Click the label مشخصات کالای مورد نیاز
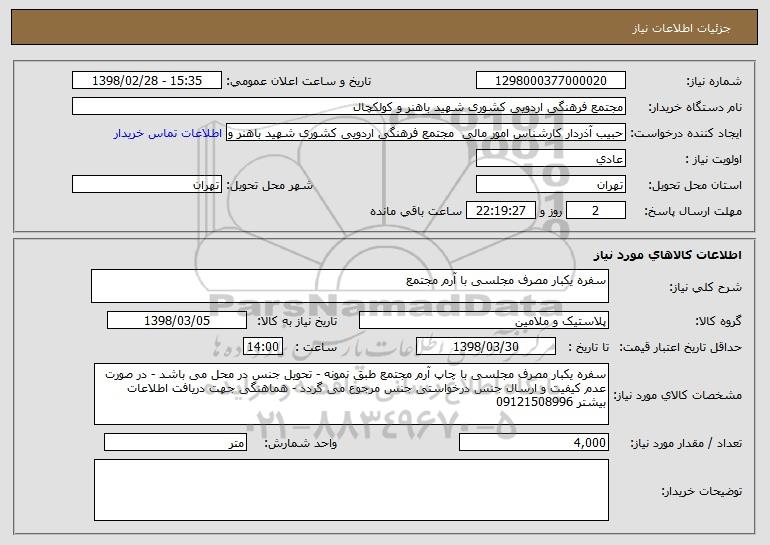 click(678, 395)
